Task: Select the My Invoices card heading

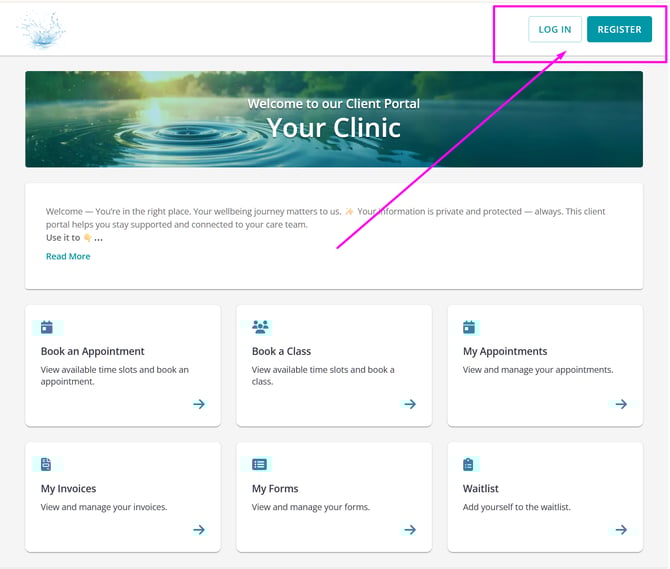Action: [69, 489]
